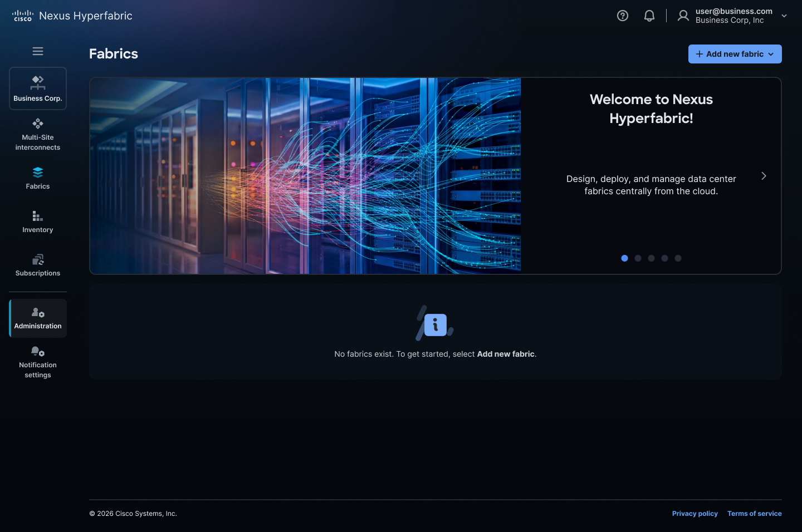Image resolution: width=802 pixels, height=532 pixels.
Task: Open the notifications bell icon
Action: coord(649,16)
